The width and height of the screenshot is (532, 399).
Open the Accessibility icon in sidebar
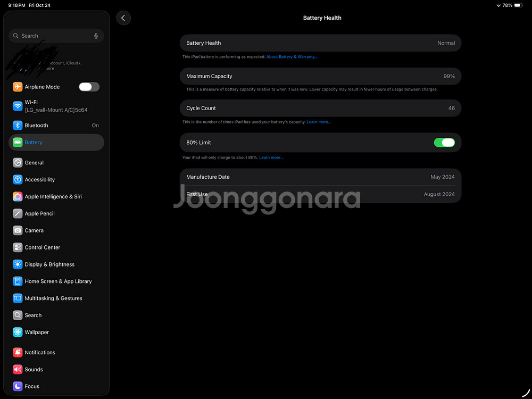[x=18, y=180]
